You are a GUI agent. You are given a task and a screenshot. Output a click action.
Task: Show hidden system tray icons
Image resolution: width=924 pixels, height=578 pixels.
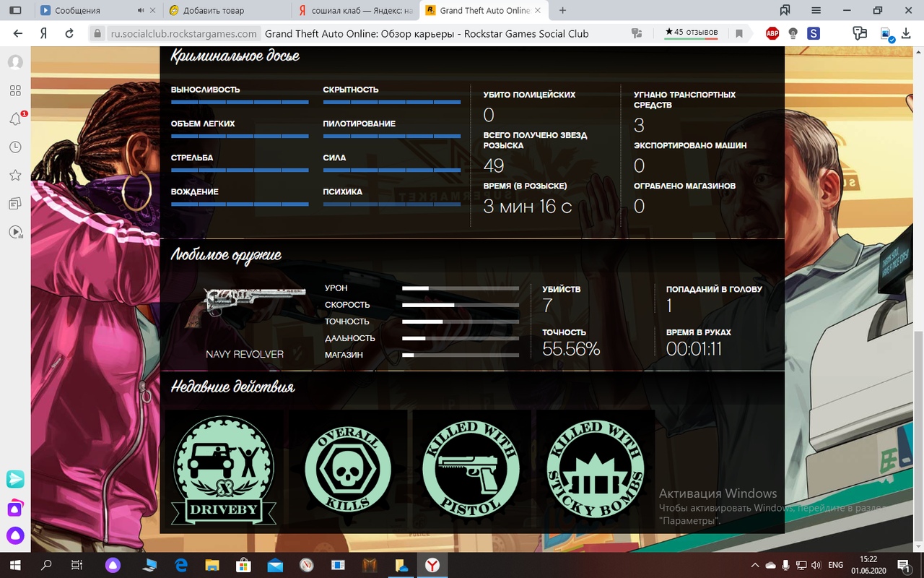(755, 564)
